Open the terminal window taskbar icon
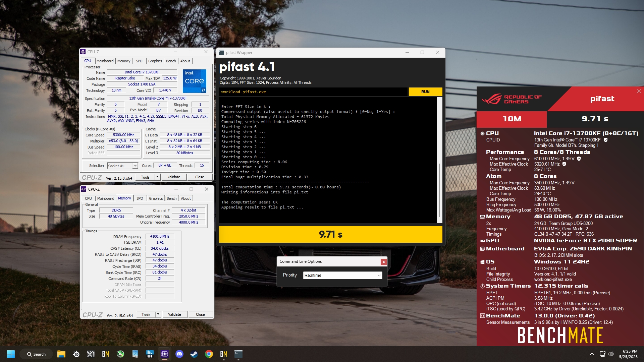This screenshot has width=644, height=362. [x=238, y=354]
